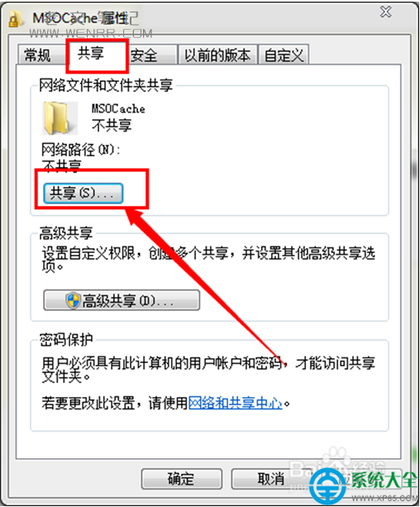
Task: Click the 不共享 network path value
Action: point(61,165)
